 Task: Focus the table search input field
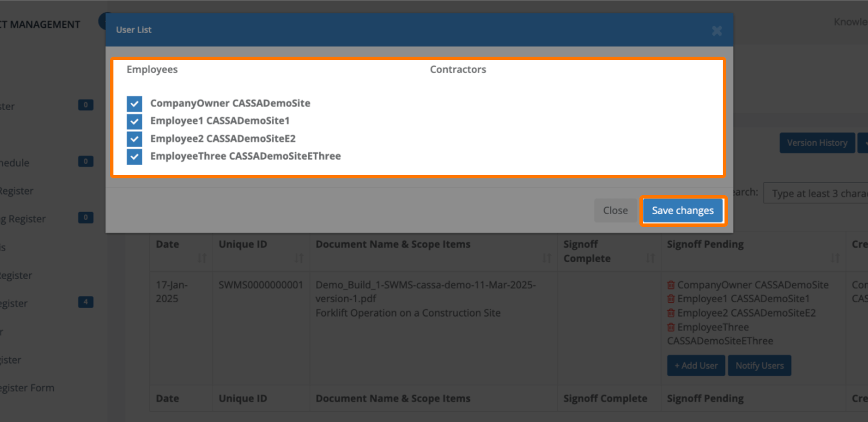pos(816,193)
